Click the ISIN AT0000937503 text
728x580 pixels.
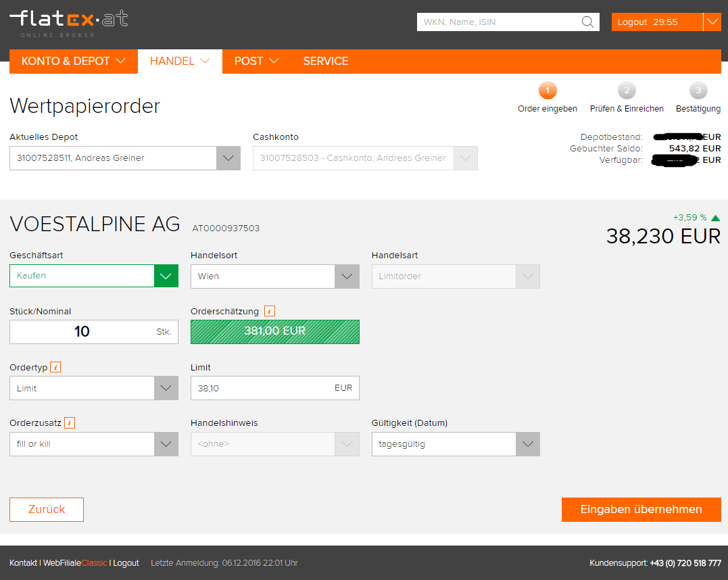[x=226, y=228]
